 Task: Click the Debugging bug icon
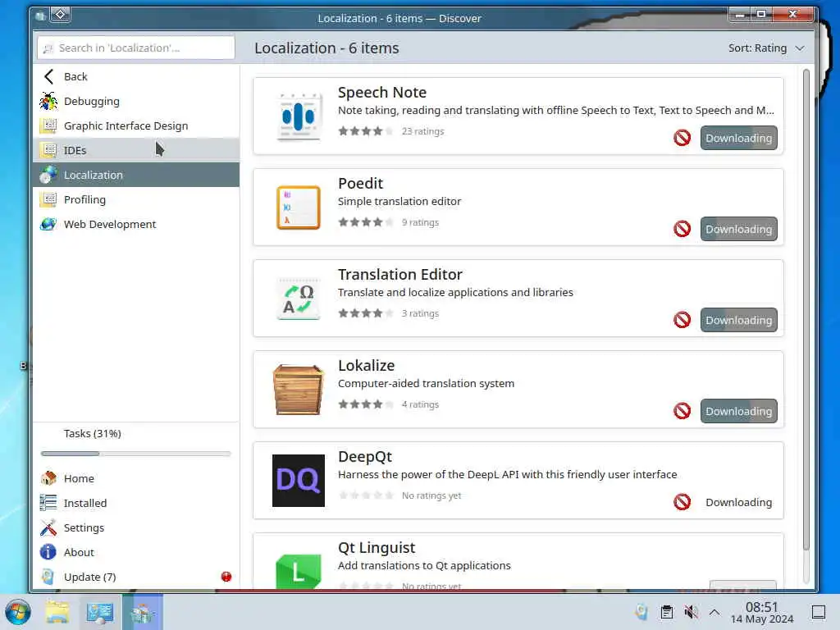(48, 101)
